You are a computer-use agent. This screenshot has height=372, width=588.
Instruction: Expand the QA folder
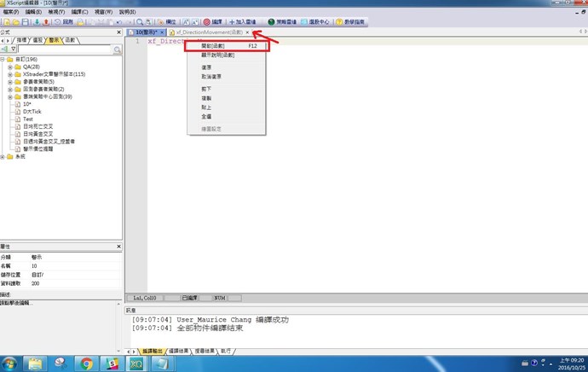[10, 67]
